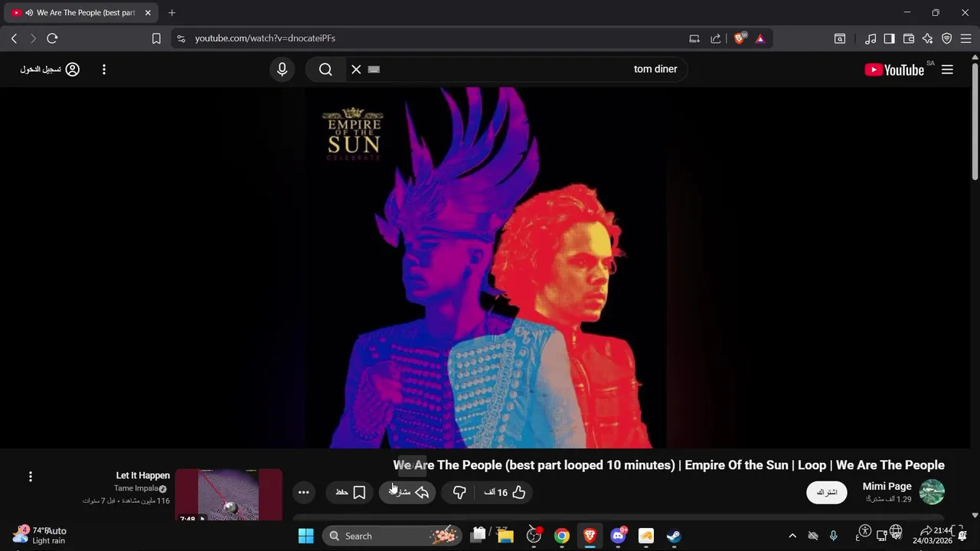Bookmark this page in the toolbar
This screenshot has width=980, height=551.
[x=156, y=38]
